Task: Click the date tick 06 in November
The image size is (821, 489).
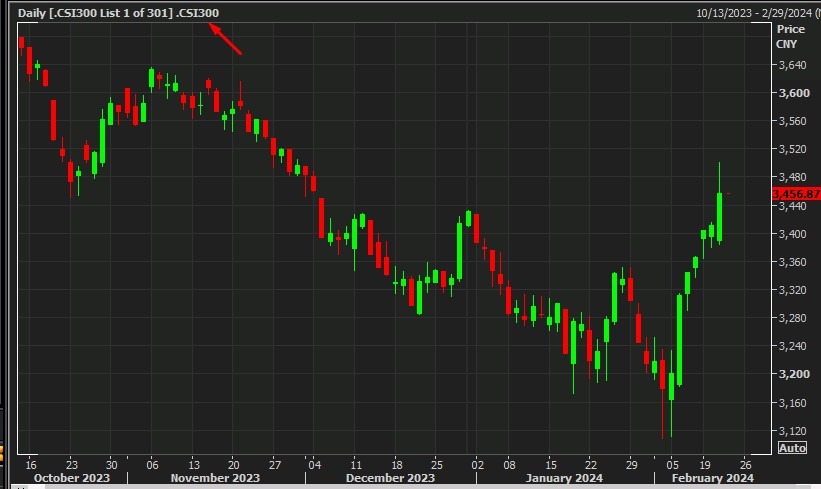Action: pyautogui.click(x=152, y=465)
